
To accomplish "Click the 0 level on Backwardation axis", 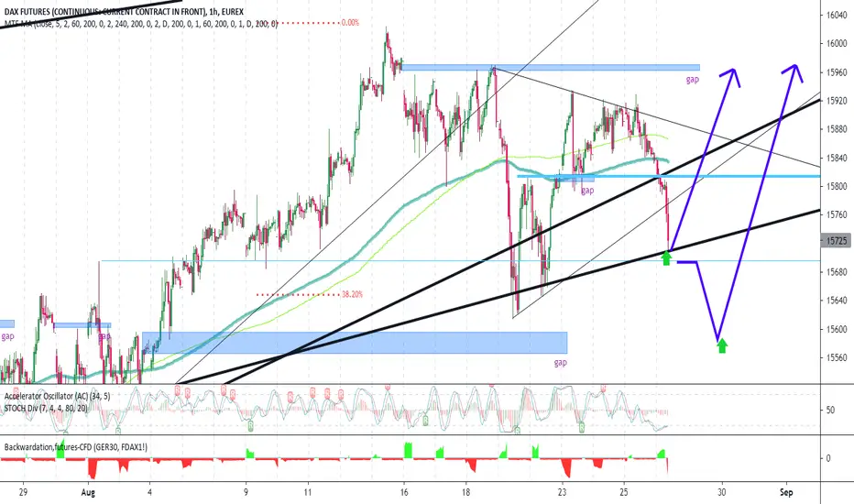I will tap(828, 458).
